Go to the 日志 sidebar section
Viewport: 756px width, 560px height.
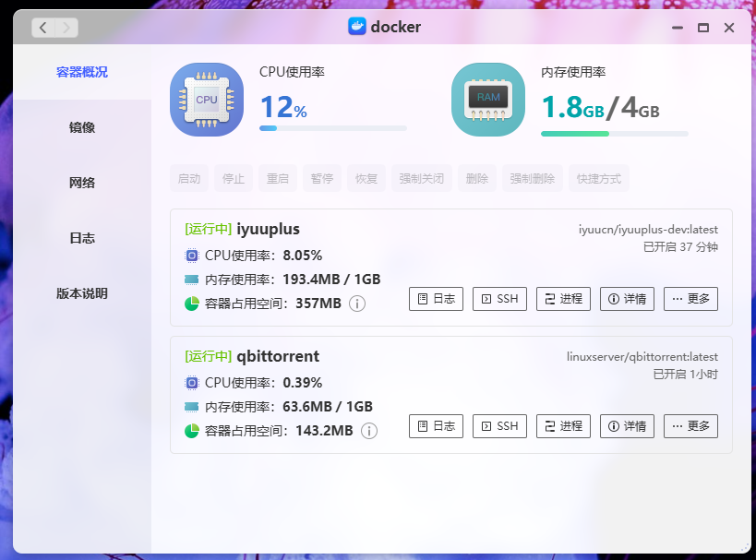(x=82, y=238)
